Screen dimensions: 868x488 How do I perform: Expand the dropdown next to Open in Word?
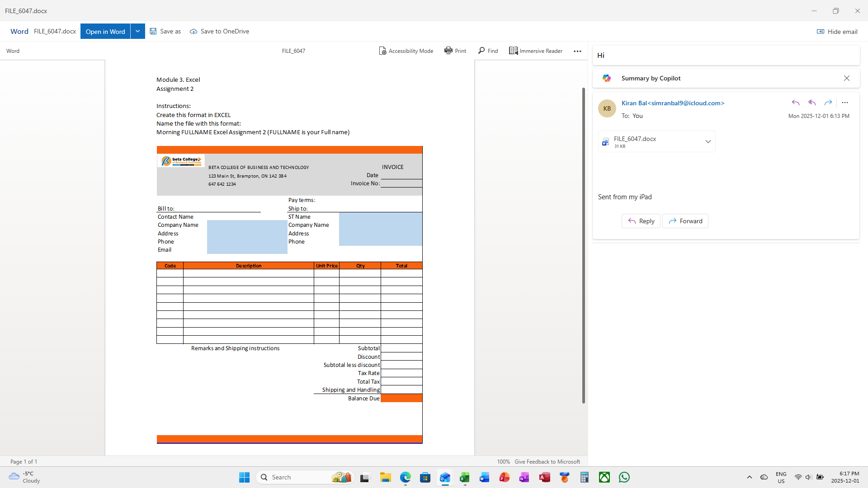coord(137,31)
